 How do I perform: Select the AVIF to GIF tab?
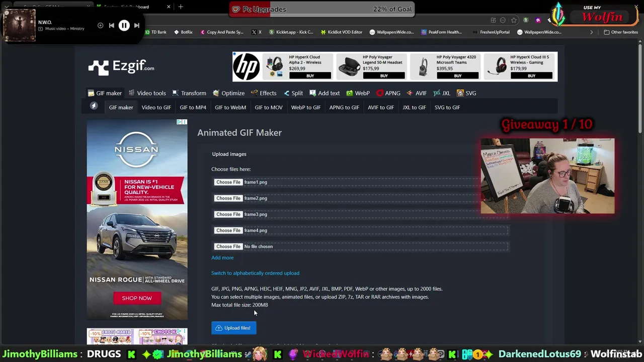click(x=381, y=107)
